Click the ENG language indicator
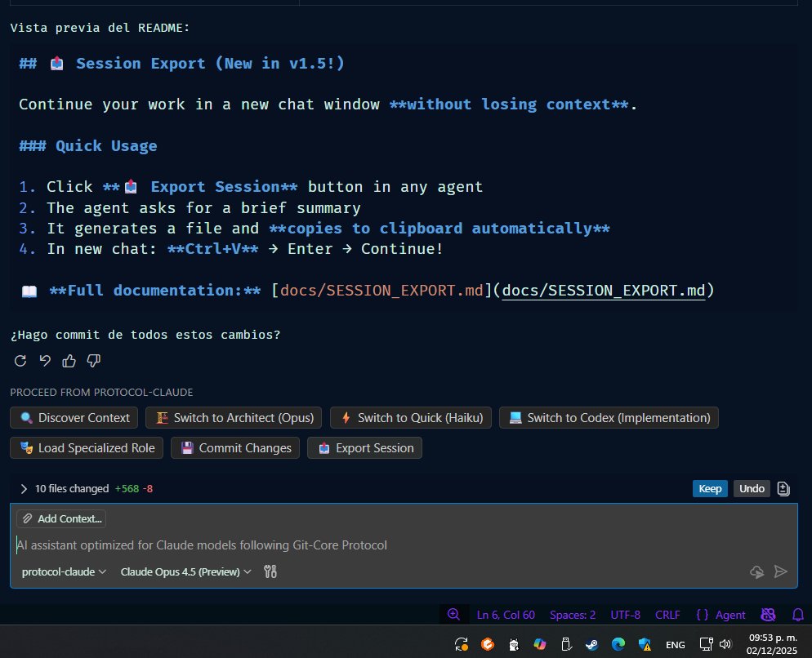 [x=675, y=645]
